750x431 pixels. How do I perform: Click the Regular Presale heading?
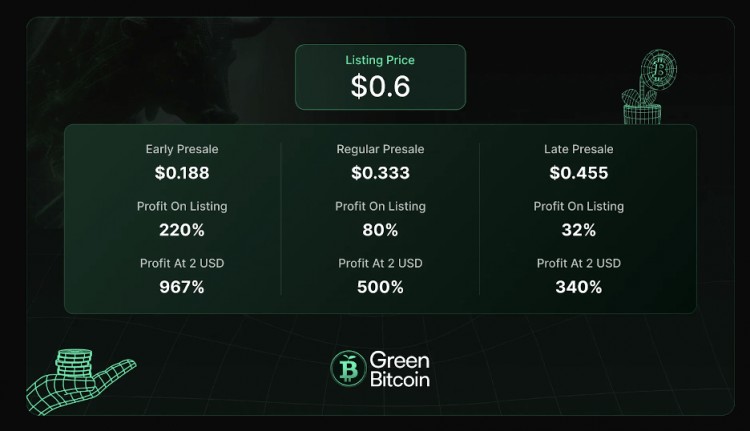380,149
